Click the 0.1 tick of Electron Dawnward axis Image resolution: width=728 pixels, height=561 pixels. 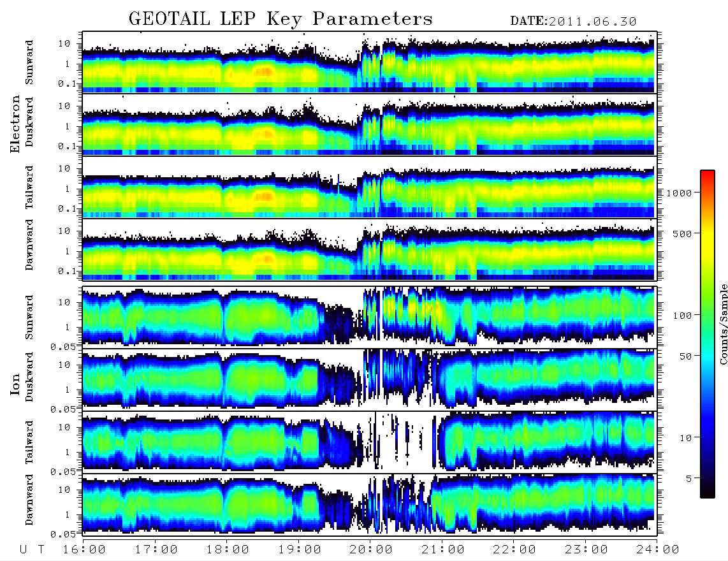(x=68, y=271)
